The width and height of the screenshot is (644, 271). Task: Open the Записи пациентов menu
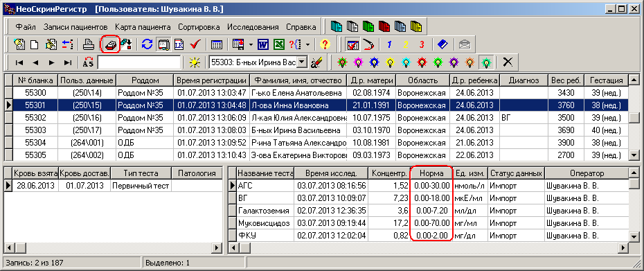coord(75,27)
